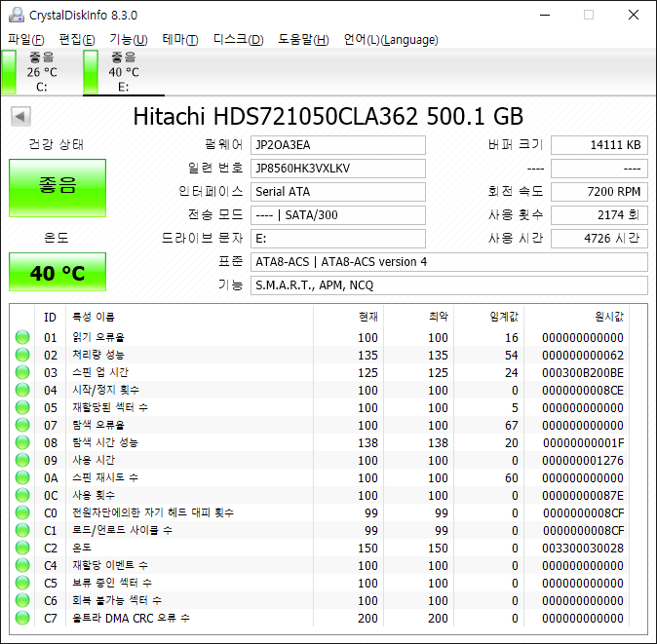Open the 파일(F) menu

tap(26, 40)
